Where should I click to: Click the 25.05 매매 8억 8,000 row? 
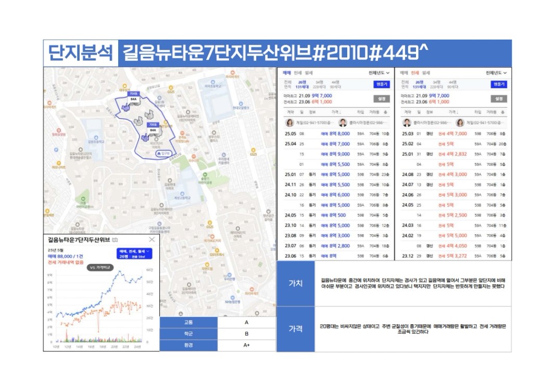tap(337, 134)
